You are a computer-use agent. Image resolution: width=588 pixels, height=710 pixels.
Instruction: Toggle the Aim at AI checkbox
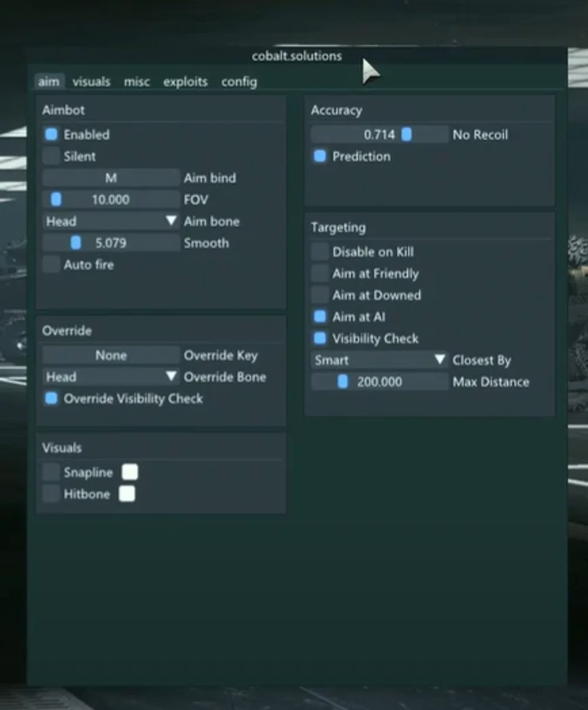(320, 316)
